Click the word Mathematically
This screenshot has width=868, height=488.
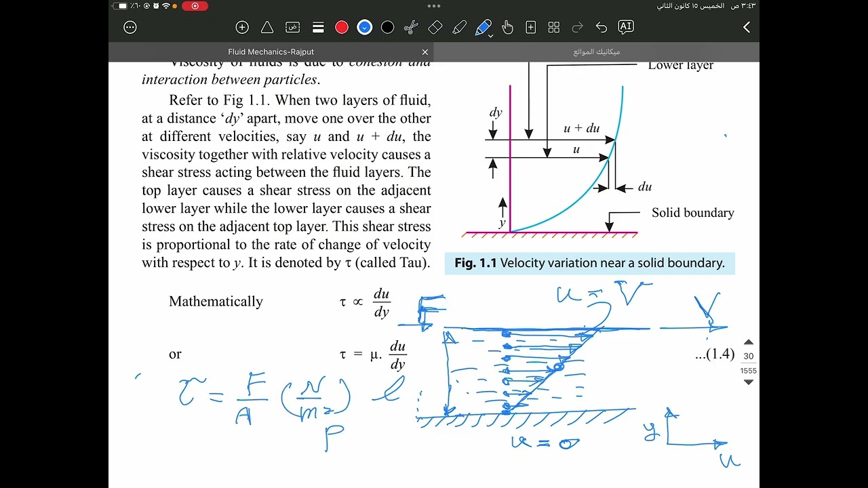216,302
